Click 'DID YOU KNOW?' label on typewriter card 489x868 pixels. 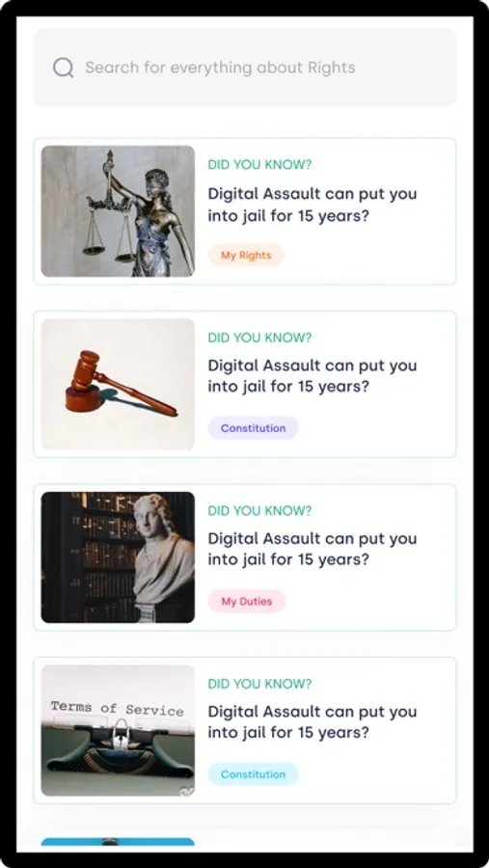(259, 684)
